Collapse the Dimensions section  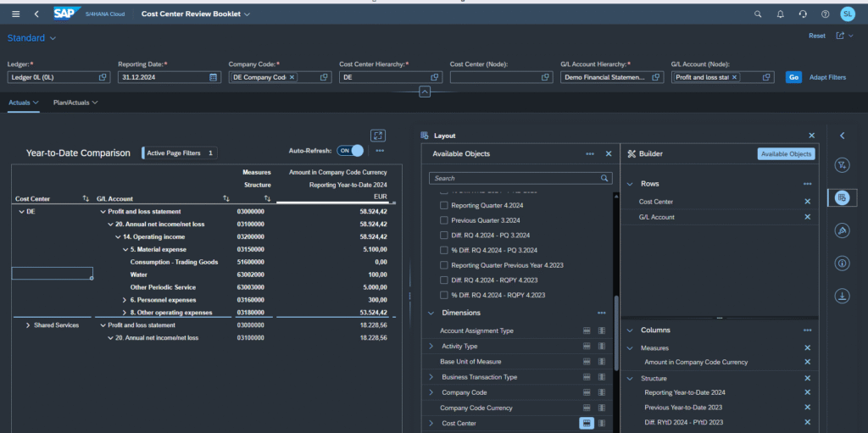[x=431, y=313]
